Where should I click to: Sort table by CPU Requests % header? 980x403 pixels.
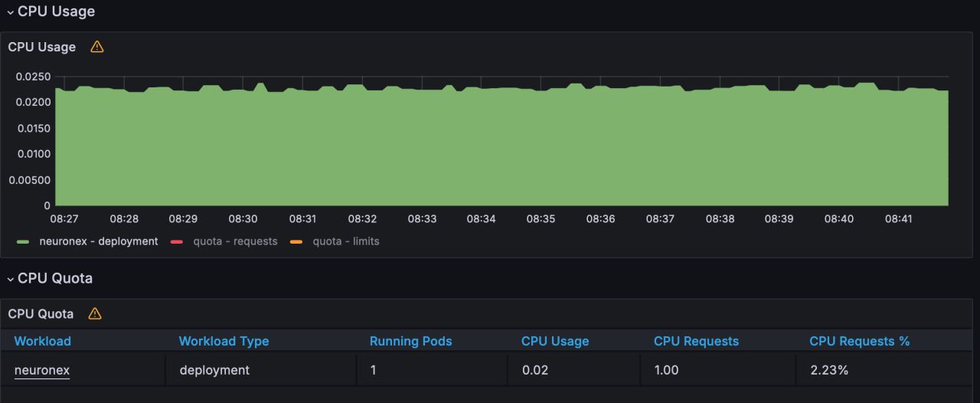pos(859,341)
